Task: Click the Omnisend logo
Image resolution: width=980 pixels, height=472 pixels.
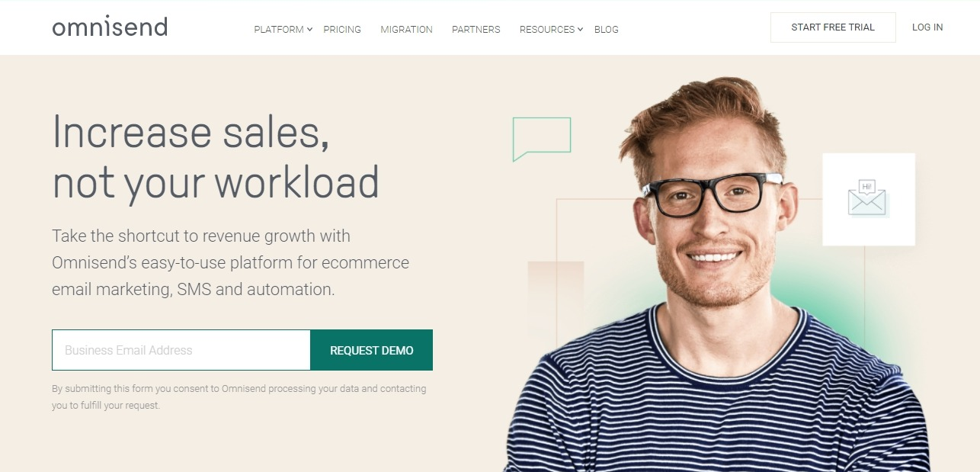Action: [x=110, y=27]
